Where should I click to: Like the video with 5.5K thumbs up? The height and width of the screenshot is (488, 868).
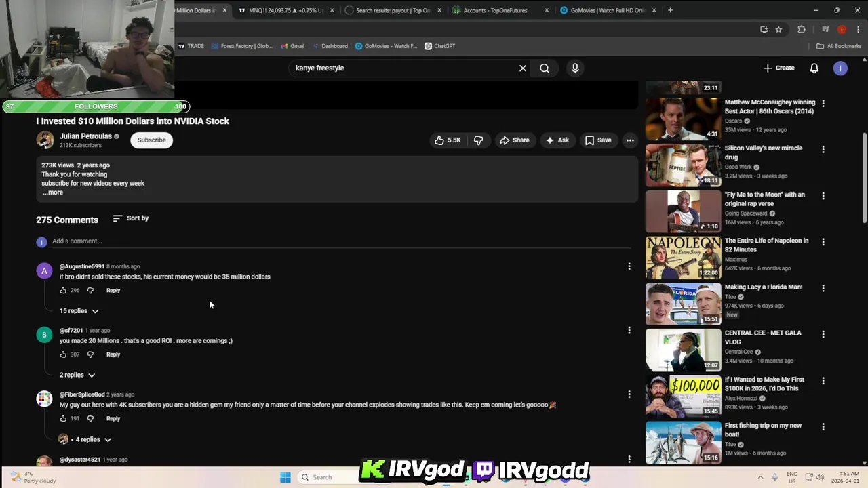click(x=448, y=140)
